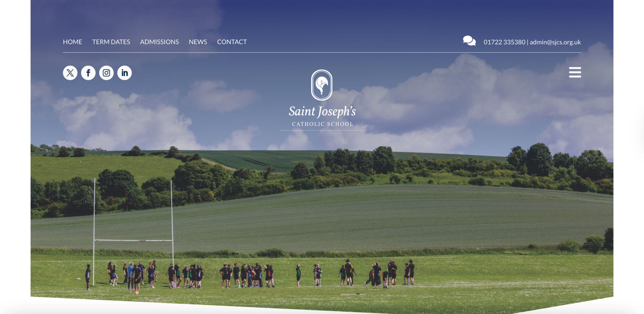The height and width of the screenshot is (314, 644).
Task: Open the TERM DATES page
Action: coord(111,42)
